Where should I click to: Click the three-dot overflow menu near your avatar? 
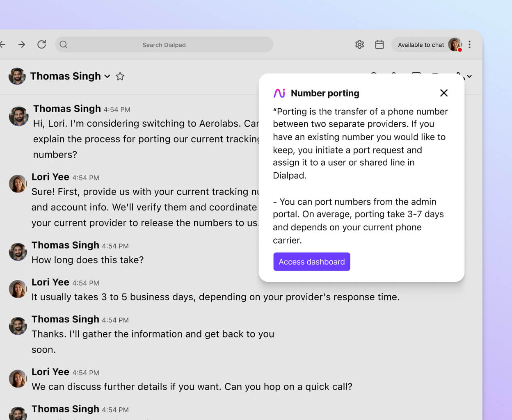point(470,45)
